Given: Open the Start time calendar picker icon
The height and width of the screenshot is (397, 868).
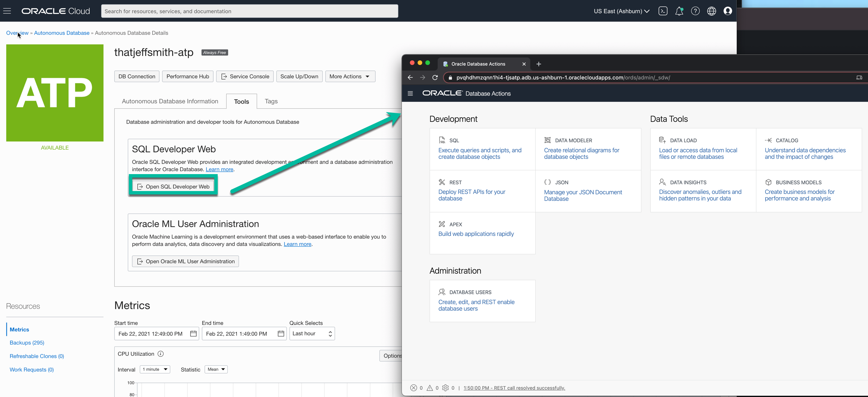Looking at the screenshot, I should tap(193, 334).
